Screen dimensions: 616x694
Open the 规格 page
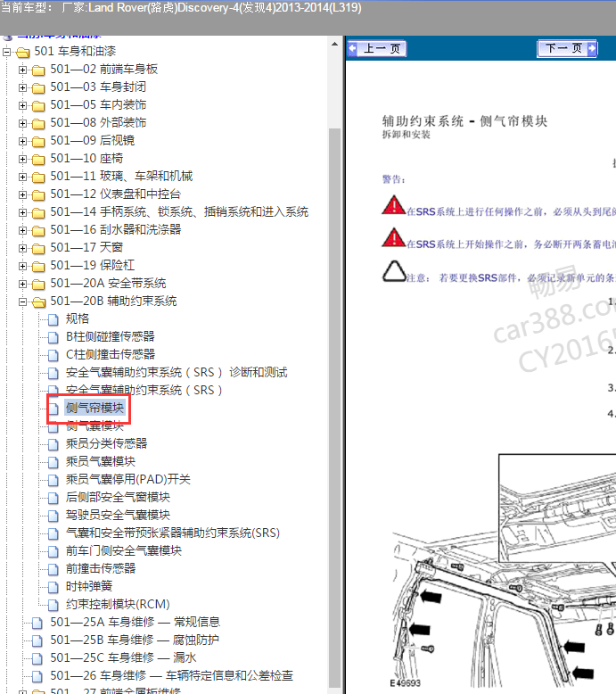pyautogui.click(x=78, y=318)
